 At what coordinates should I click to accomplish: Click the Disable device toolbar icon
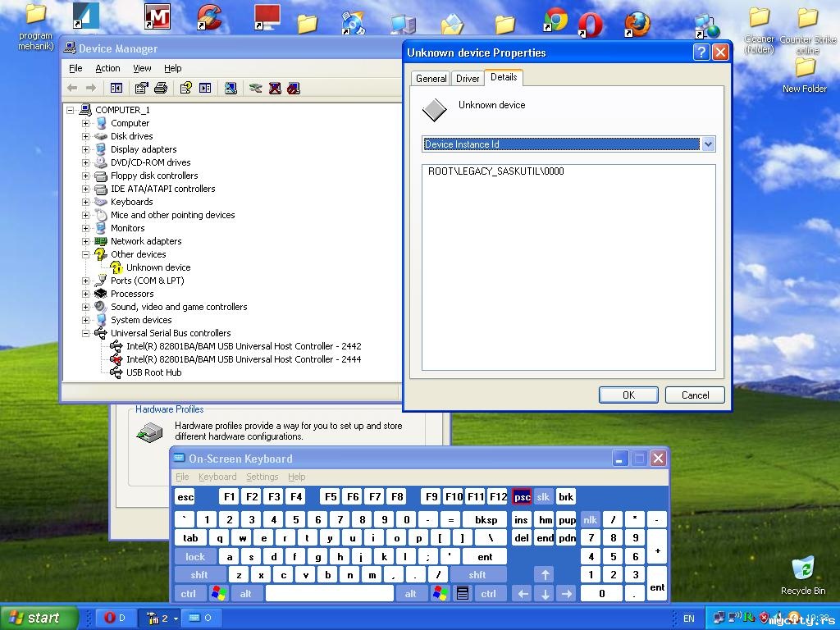tap(294, 88)
